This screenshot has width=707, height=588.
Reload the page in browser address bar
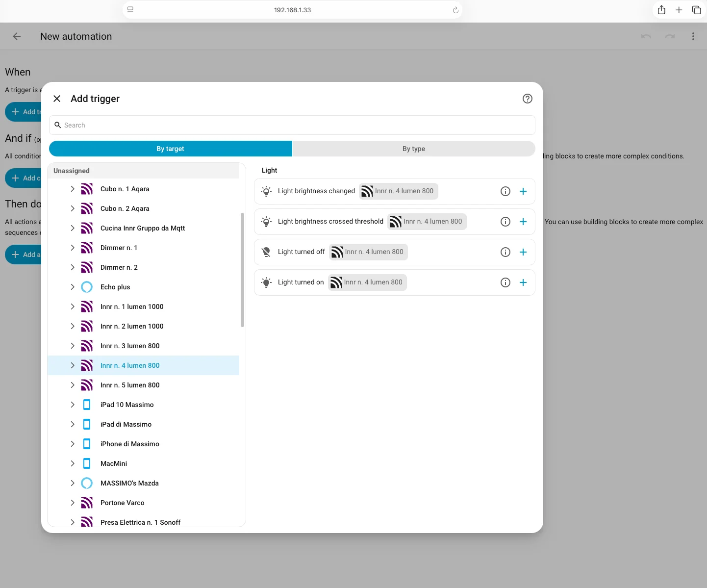coord(455,10)
